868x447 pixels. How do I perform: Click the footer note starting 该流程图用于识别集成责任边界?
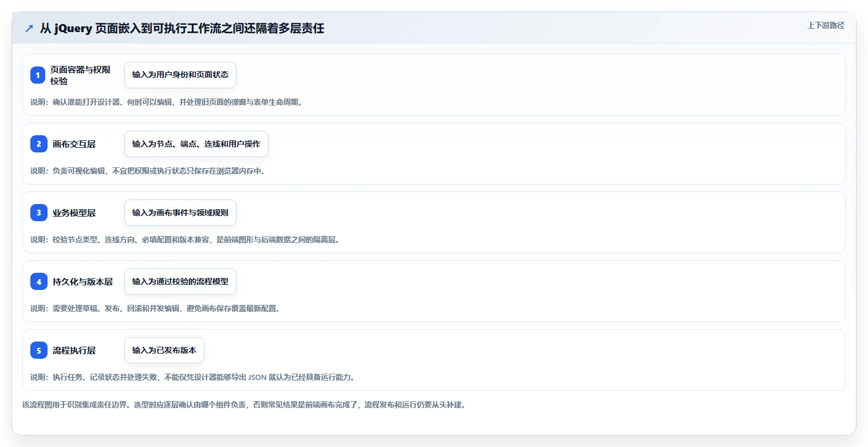tap(244, 405)
